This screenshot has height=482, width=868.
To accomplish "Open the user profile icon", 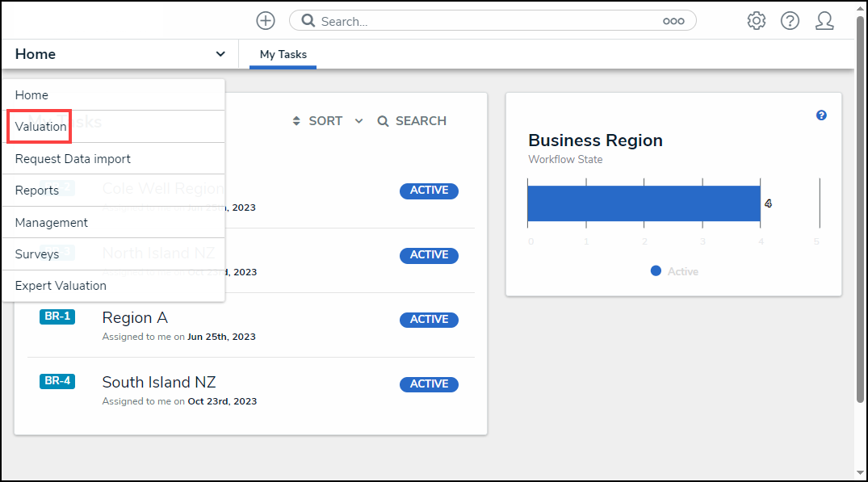I will point(824,21).
